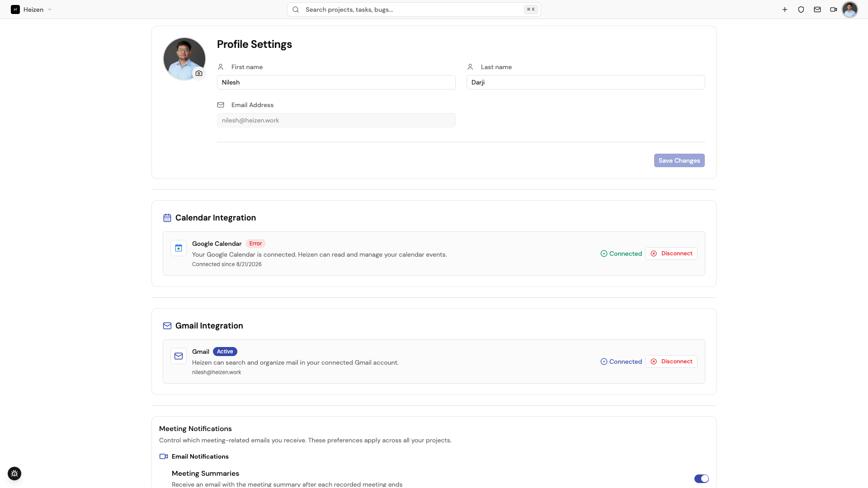Screen dimensions: 868x488
Task: Click the camera icon to change profile photo
Action: tap(199, 73)
